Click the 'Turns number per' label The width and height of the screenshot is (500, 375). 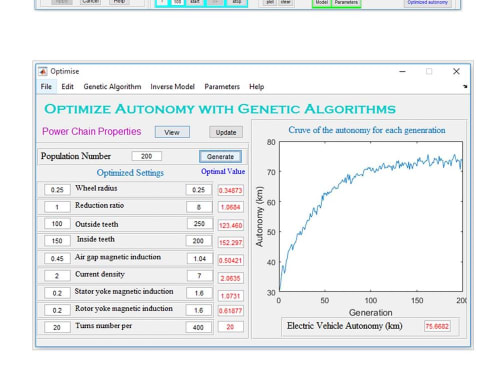pyautogui.click(x=103, y=326)
